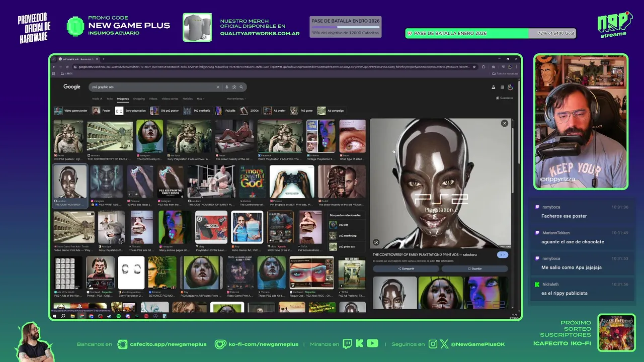Screen dimensions: 644x362
Task: Switch to the Todo results tab
Action: coord(110,99)
